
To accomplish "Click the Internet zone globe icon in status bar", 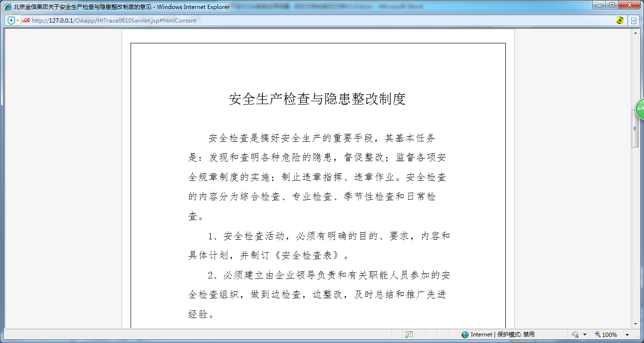I will (x=465, y=335).
